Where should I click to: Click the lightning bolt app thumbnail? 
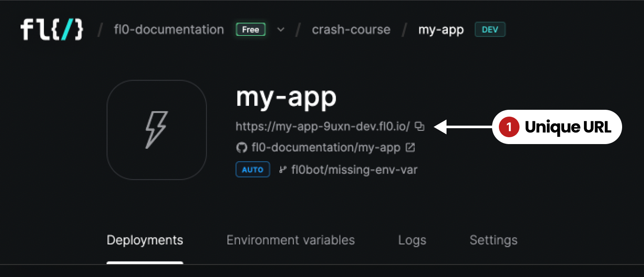pyautogui.click(x=157, y=130)
